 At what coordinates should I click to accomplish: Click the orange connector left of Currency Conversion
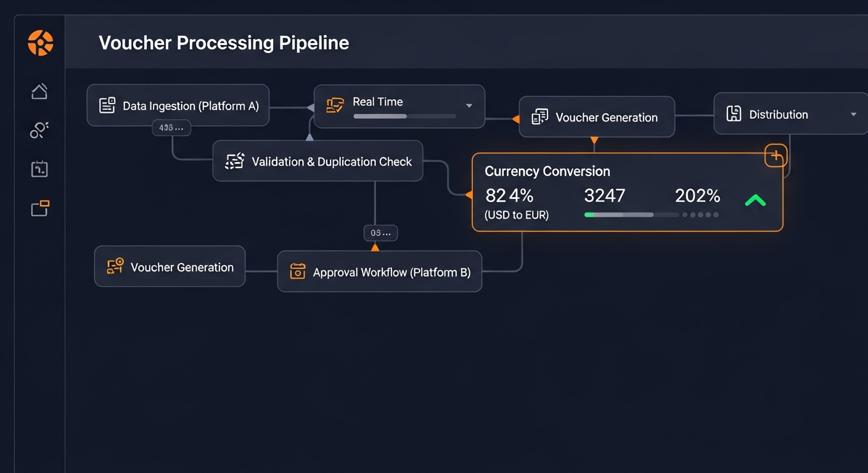tap(469, 195)
